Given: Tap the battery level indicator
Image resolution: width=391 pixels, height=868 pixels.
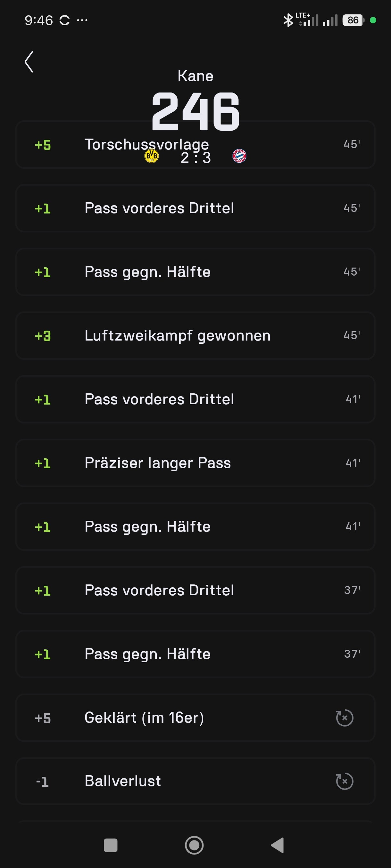Looking at the screenshot, I should point(353,20).
